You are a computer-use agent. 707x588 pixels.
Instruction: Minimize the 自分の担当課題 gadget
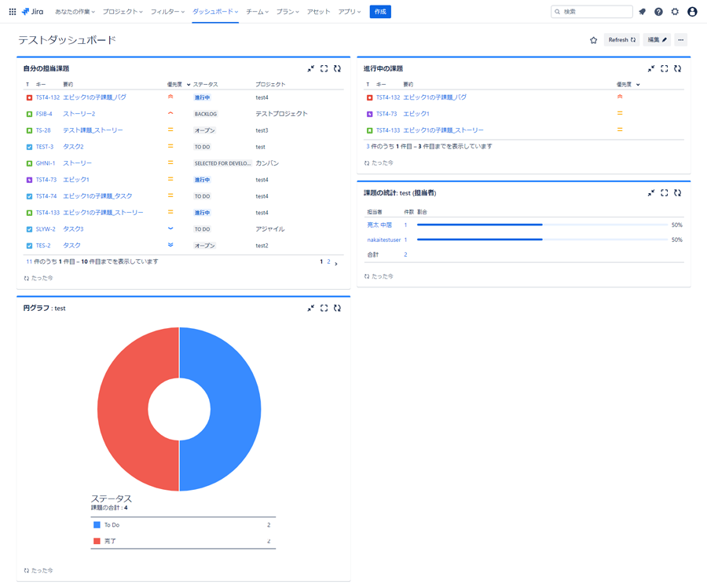pyautogui.click(x=310, y=68)
